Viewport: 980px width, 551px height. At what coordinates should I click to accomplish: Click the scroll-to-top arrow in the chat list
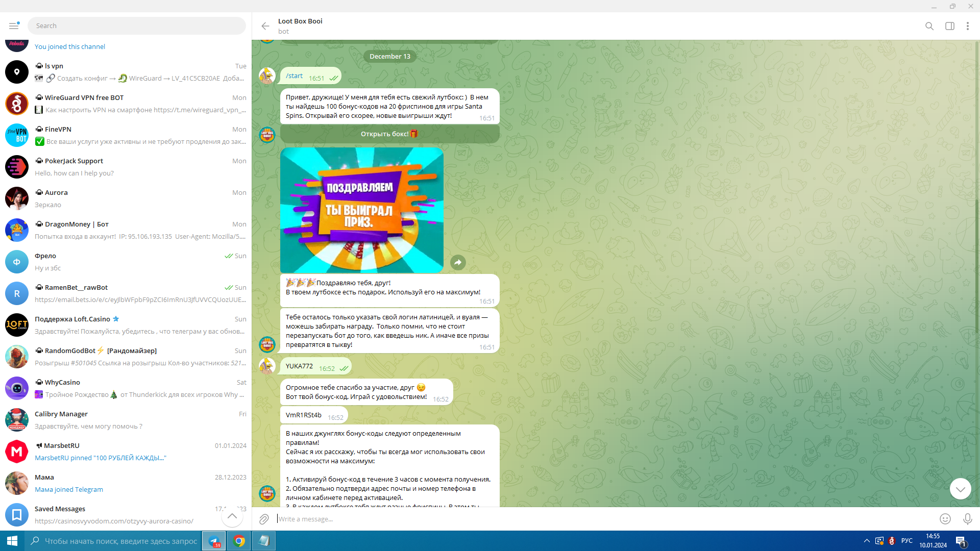tap(232, 516)
